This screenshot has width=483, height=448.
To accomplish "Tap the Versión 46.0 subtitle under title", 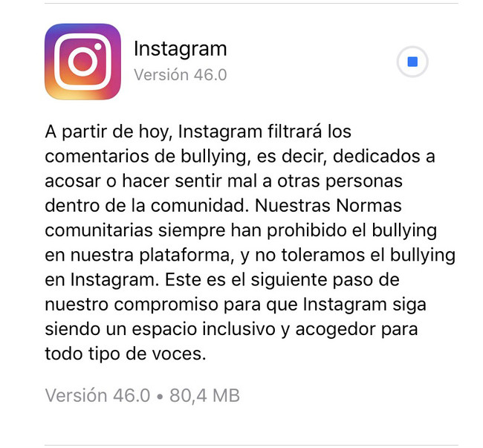I will (x=181, y=75).
